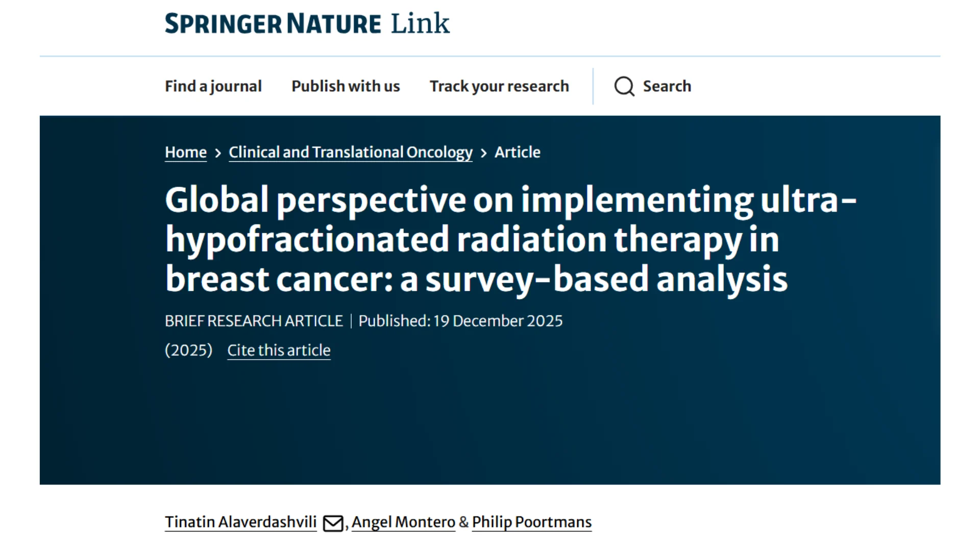Show author Philip Poortmans' information
980x551 pixels.
coord(531,522)
